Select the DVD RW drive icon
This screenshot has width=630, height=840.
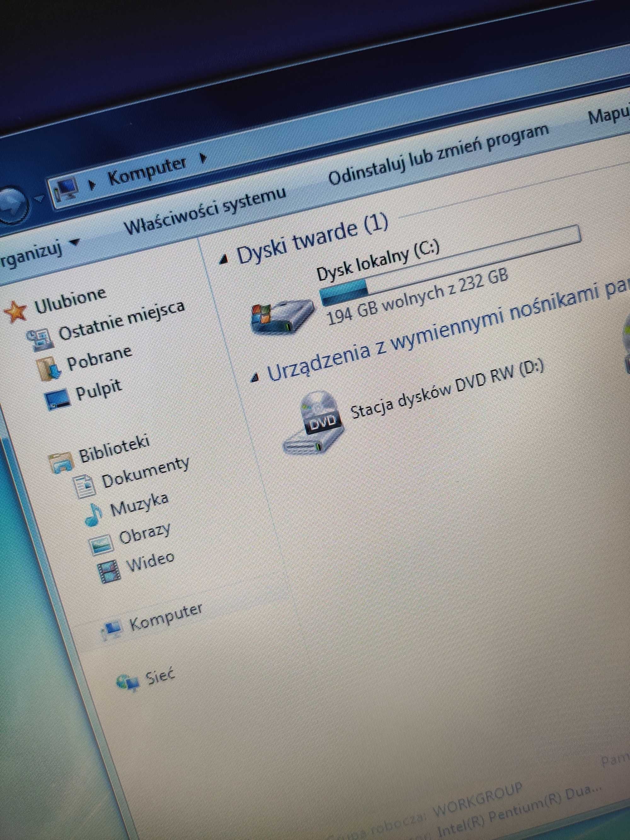click(x=314, y=423)
